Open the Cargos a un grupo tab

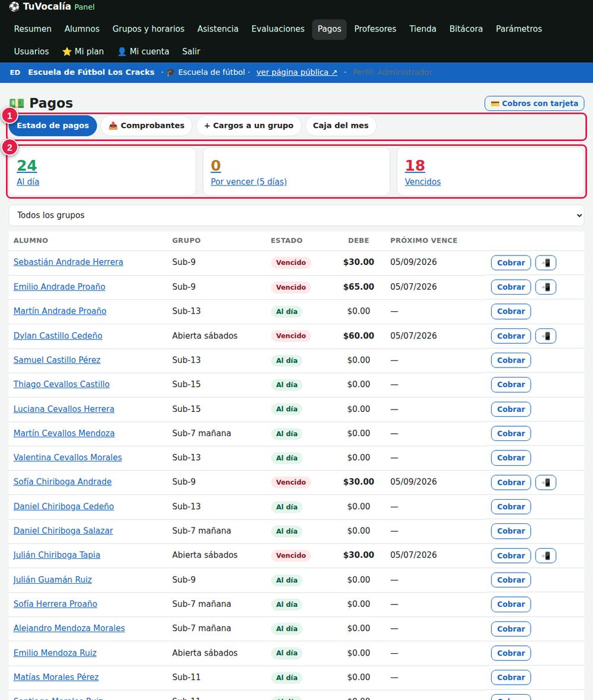click(248, 126)
